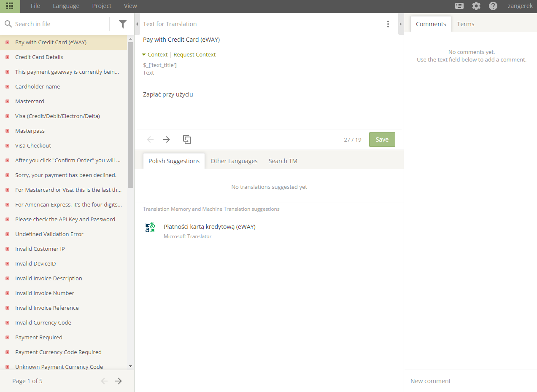The height and width of the screenshot is (392, 537).
Task: Focus the New comment field
Action: (470, 381)
